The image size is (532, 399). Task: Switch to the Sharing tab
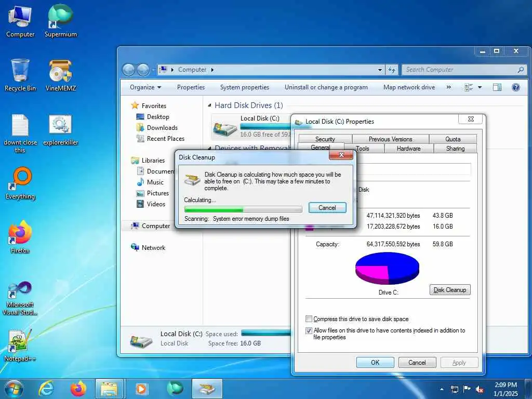coord(455,148)
